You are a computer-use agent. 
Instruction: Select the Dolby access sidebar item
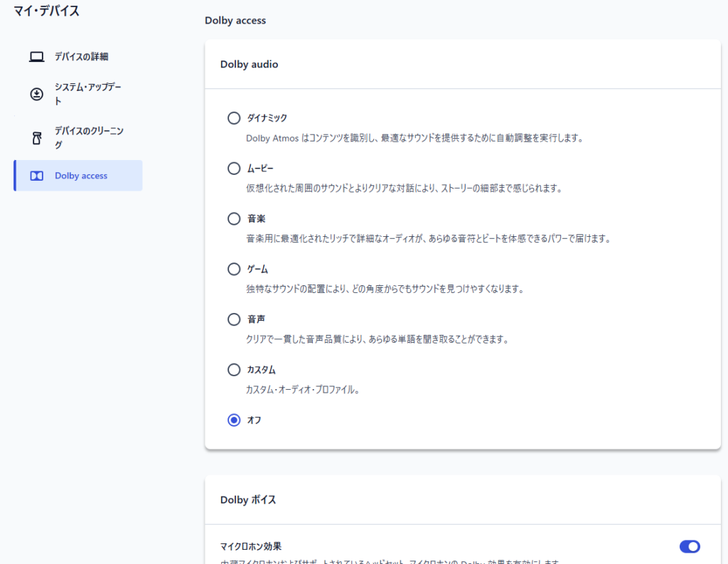(x=81, y=176)
